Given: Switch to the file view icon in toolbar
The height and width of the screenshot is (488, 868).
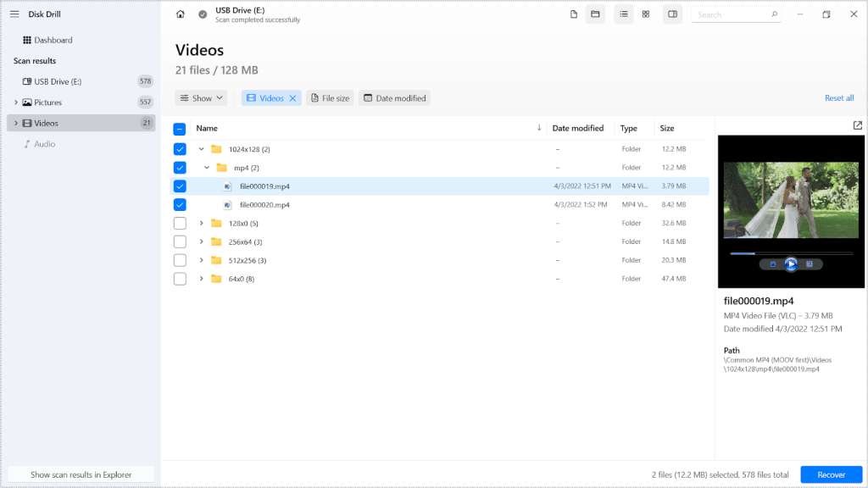Looking at the screenshot, I should pyautogui.click(x=574, y=14).
